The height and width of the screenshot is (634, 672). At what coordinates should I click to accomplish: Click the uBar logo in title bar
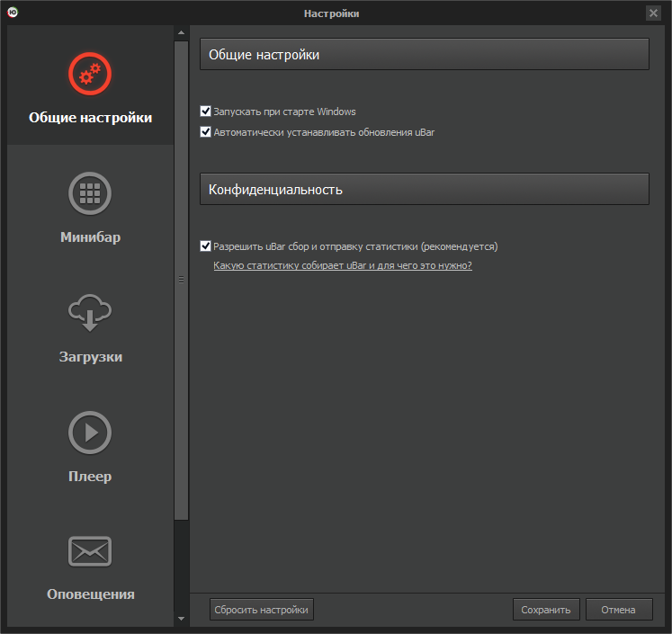[13, 13]
